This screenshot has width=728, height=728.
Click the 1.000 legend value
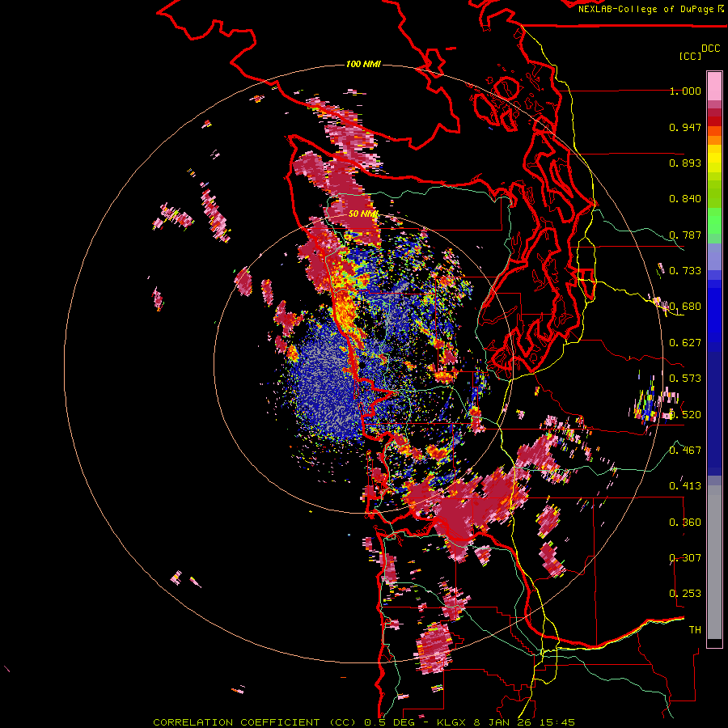pos(685,91)
